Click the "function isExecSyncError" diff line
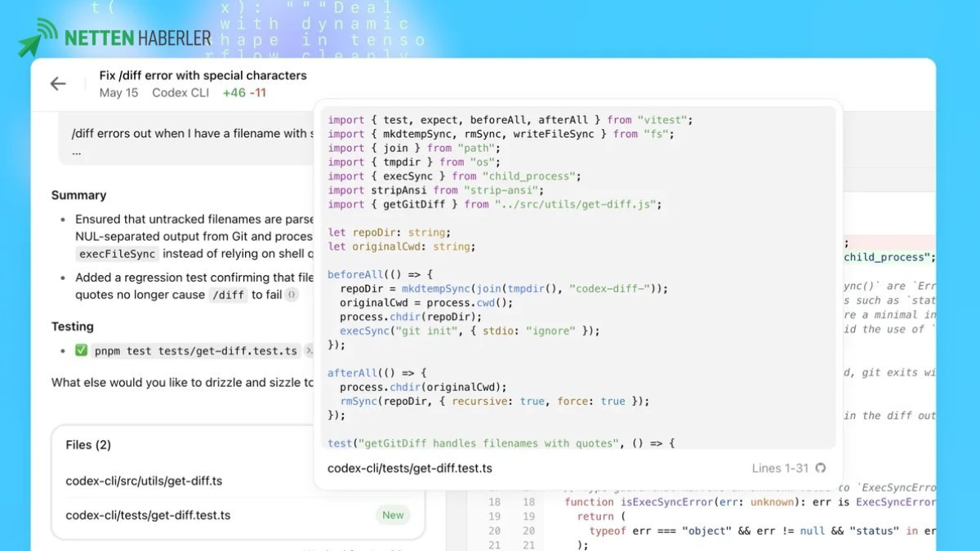980x551 pixels. click(x=750, y=502)
